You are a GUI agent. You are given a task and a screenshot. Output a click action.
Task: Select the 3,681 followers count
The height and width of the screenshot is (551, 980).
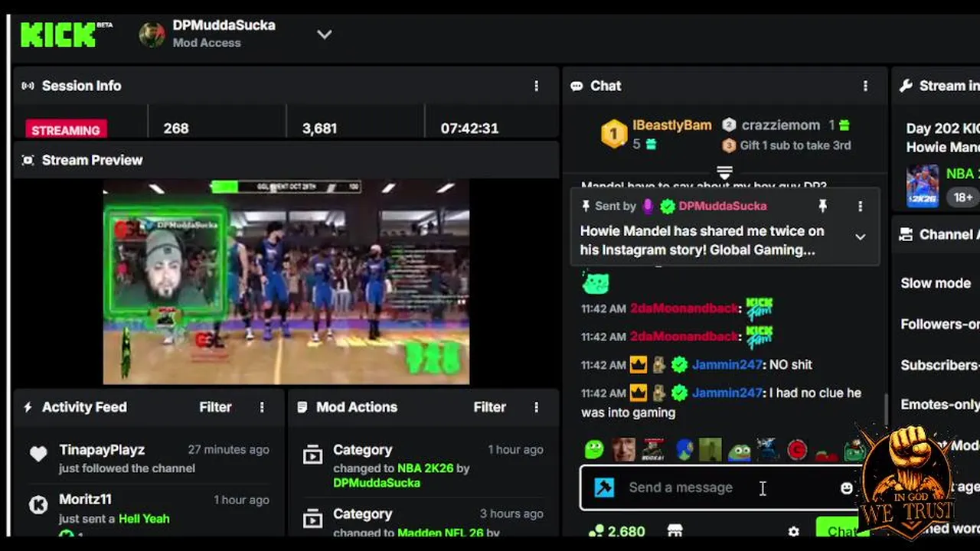point(319,129)
